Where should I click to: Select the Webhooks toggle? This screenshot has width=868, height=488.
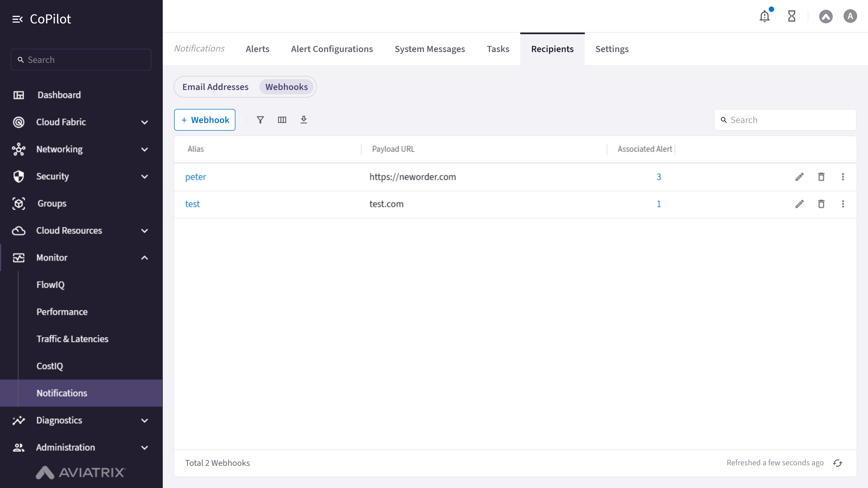(x=286, y=87)
